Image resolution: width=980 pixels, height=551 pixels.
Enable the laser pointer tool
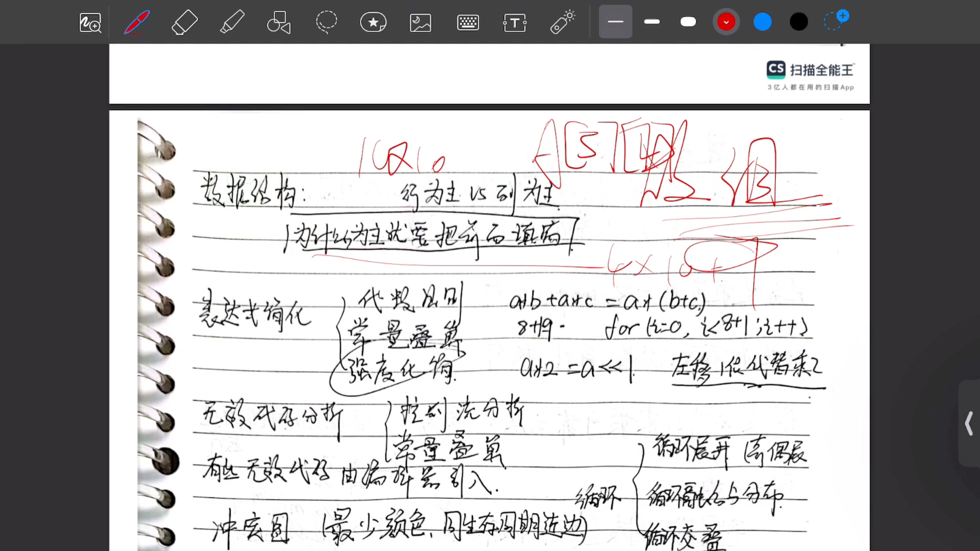pyautogui.click(x=563, y=22)
